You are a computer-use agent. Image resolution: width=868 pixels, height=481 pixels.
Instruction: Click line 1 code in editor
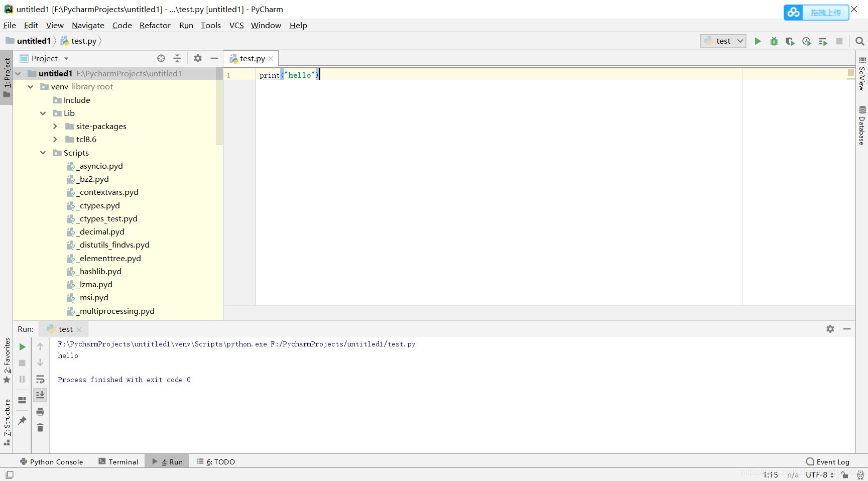pos(289,75)
